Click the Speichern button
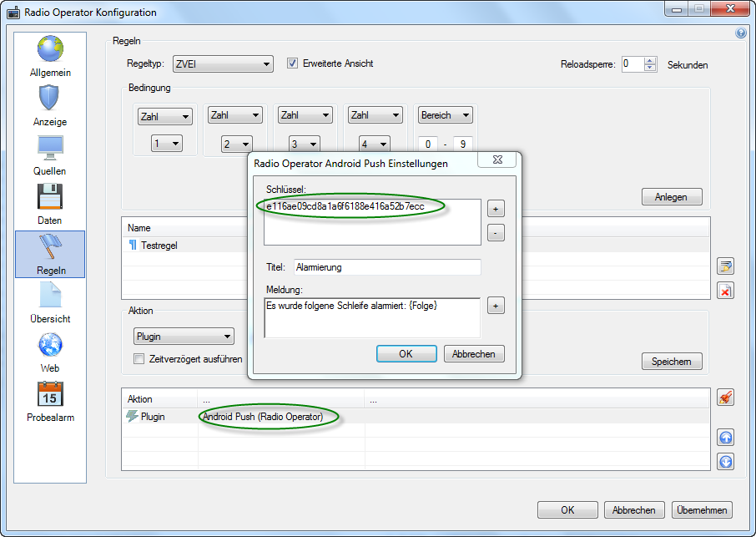The width and height of the screenshot is (756, 537). [x=672, y=362]
